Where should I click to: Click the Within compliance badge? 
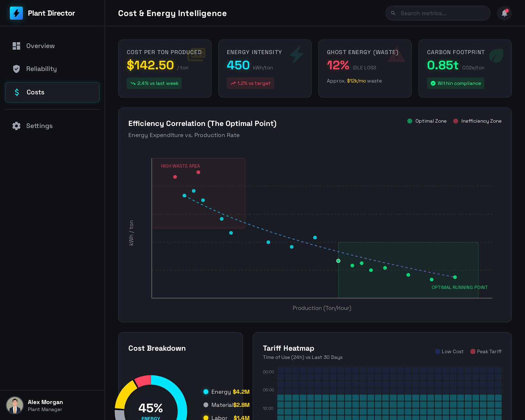click(x=455, y=83)
